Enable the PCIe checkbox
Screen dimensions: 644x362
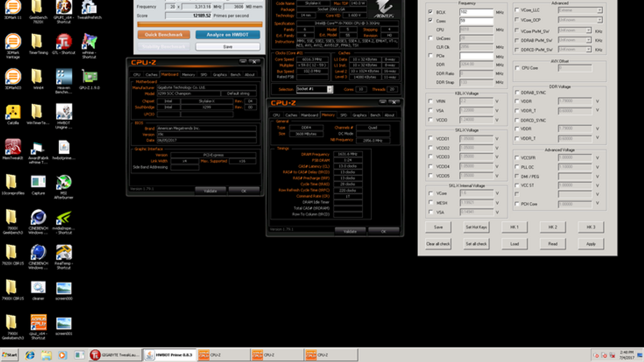click(431, 56)
